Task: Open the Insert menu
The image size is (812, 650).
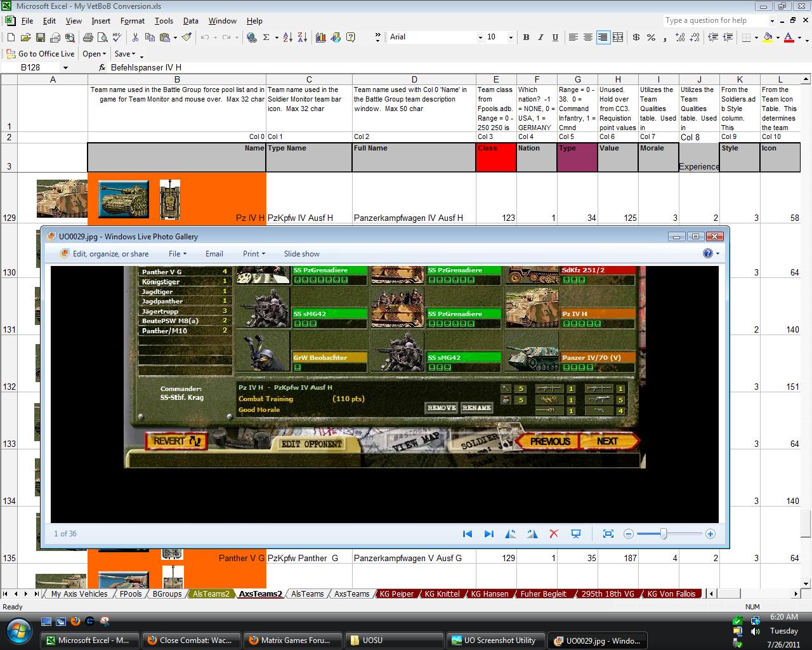Action: point(101,21)
